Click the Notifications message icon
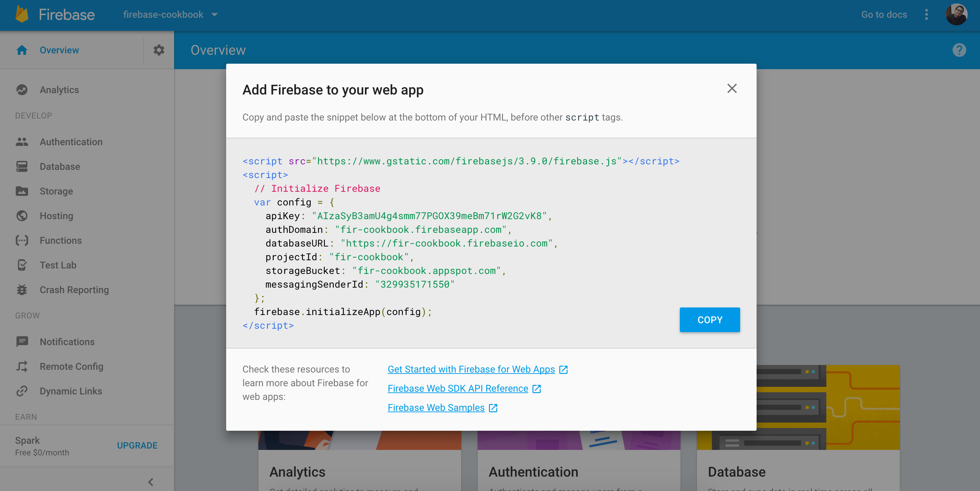Viewport: 980px width, 491px height. click(x=22, y=342)
